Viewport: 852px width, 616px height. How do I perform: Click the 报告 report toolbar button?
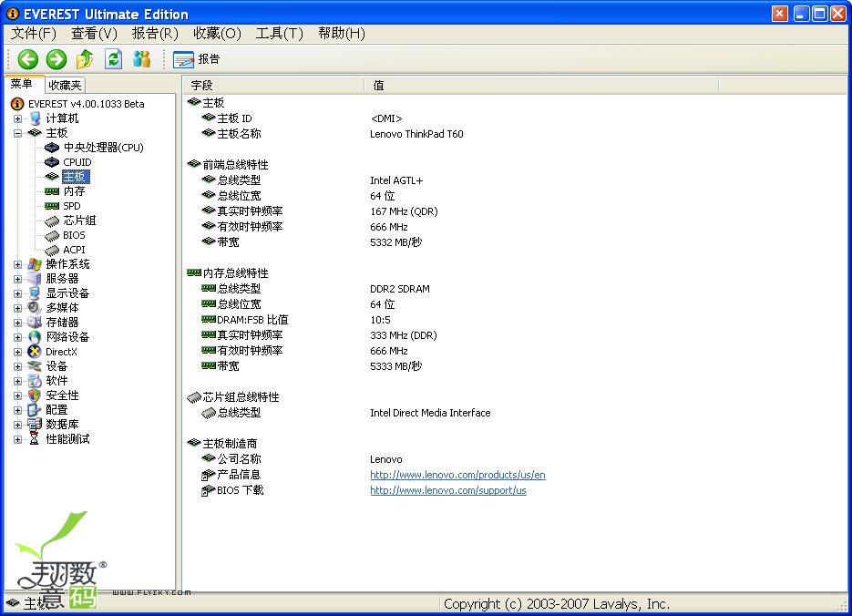(197, 59)
